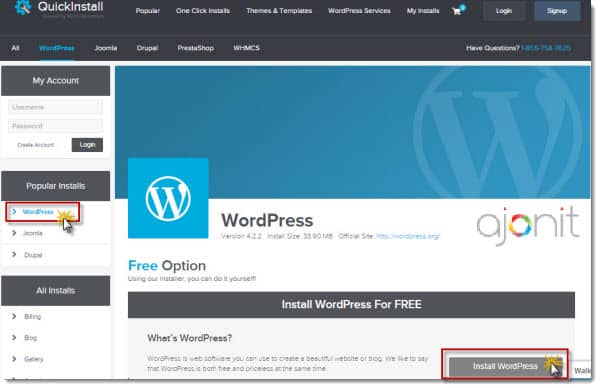Image resolution: width=600 pixels, height=388 pixels.
Task: Click the All Installs panel header
Action: [x=55, y=291]
